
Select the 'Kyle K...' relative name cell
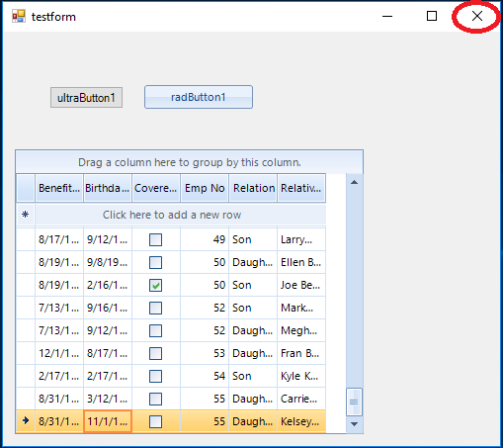[301, 376]
